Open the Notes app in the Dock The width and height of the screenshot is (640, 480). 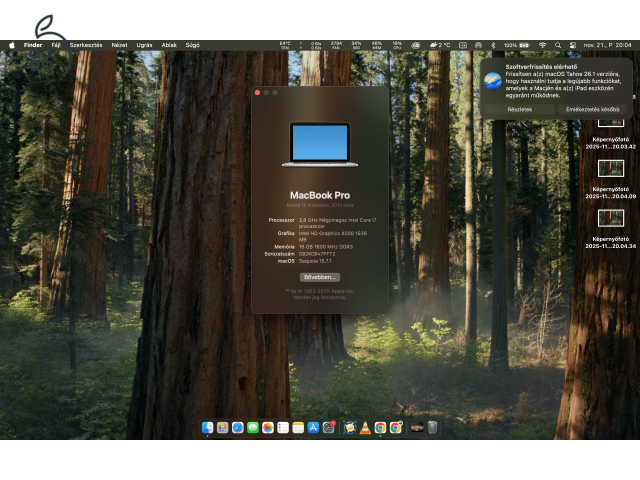298,427
